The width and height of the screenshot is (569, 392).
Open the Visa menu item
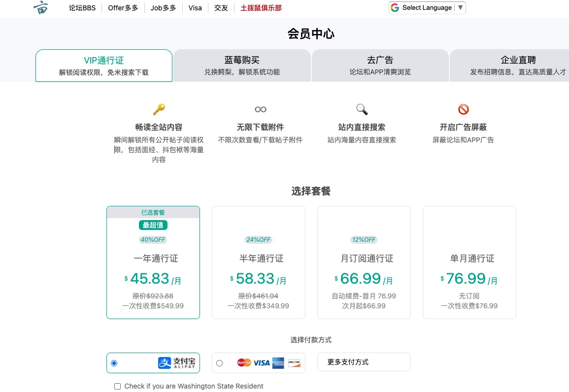point(195,8)
